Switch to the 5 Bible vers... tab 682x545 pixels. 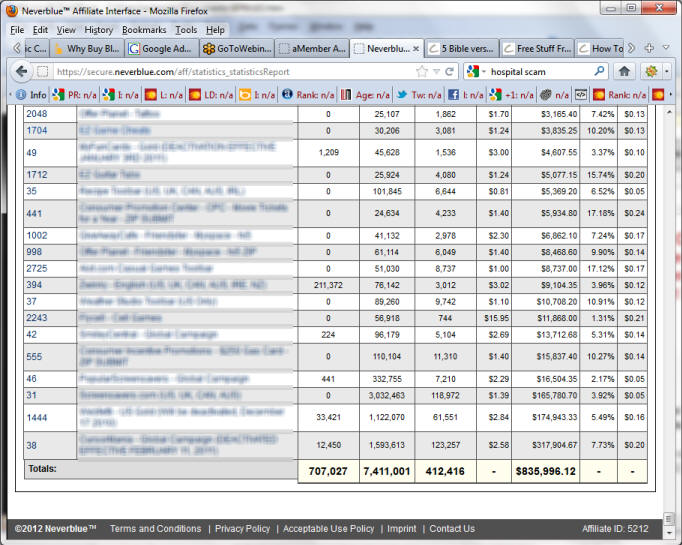pyautogui.click(x=462, y=49)
